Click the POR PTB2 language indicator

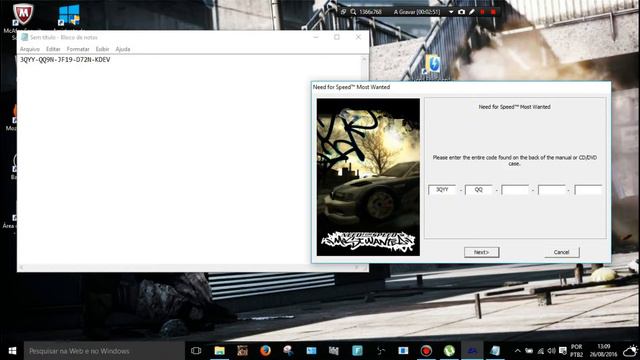click(x=576, y=351)
